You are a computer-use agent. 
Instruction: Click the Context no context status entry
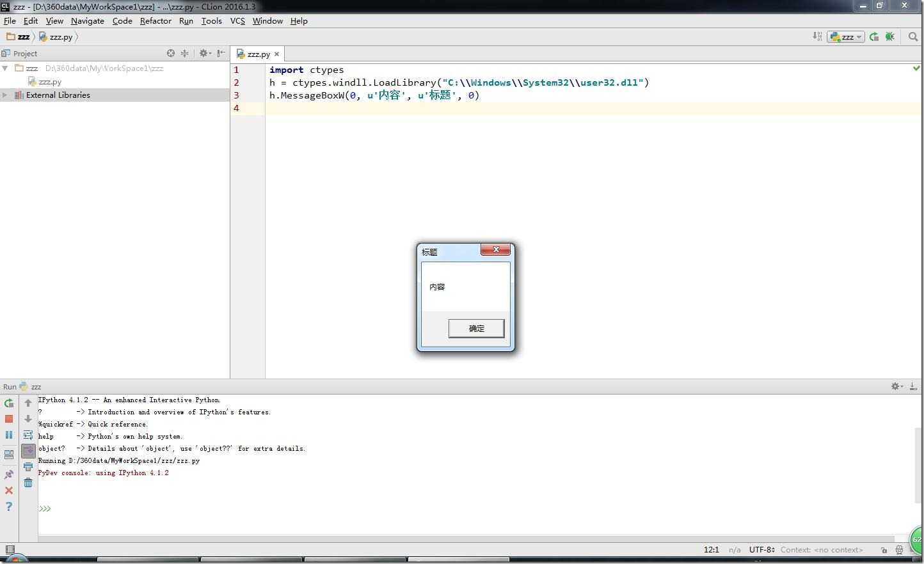[x=822, y=549]
